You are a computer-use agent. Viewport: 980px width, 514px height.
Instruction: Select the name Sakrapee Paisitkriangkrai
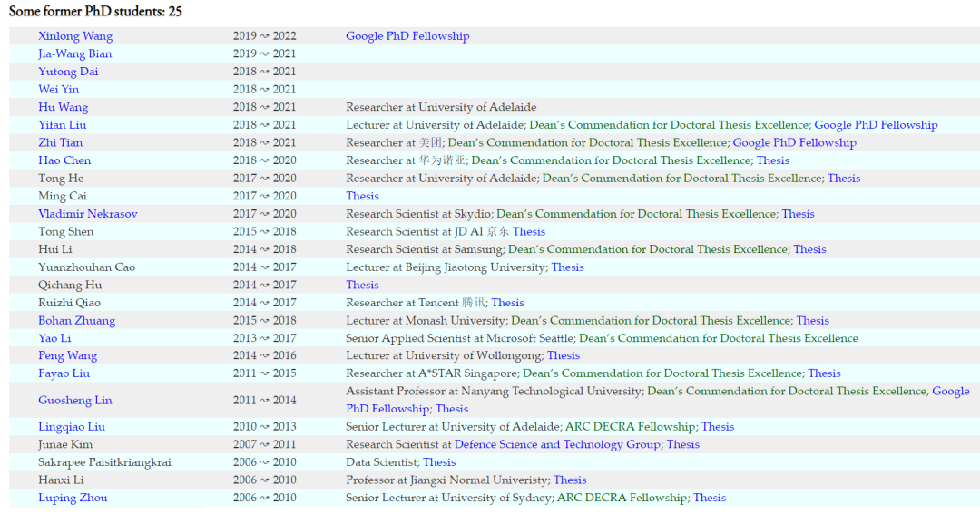pyautogui.click(x=104, y=463)
